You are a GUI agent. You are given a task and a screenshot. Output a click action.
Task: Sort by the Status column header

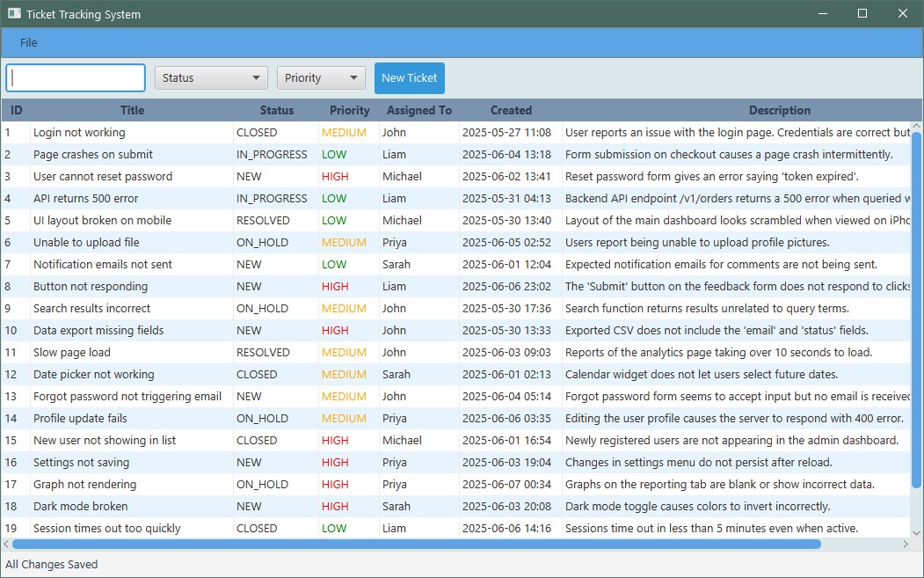click(276, 110)
